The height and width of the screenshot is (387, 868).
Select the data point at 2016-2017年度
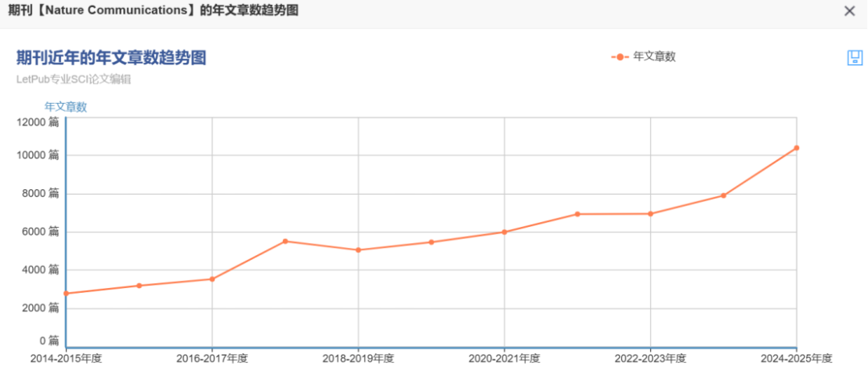click(212, 279)
